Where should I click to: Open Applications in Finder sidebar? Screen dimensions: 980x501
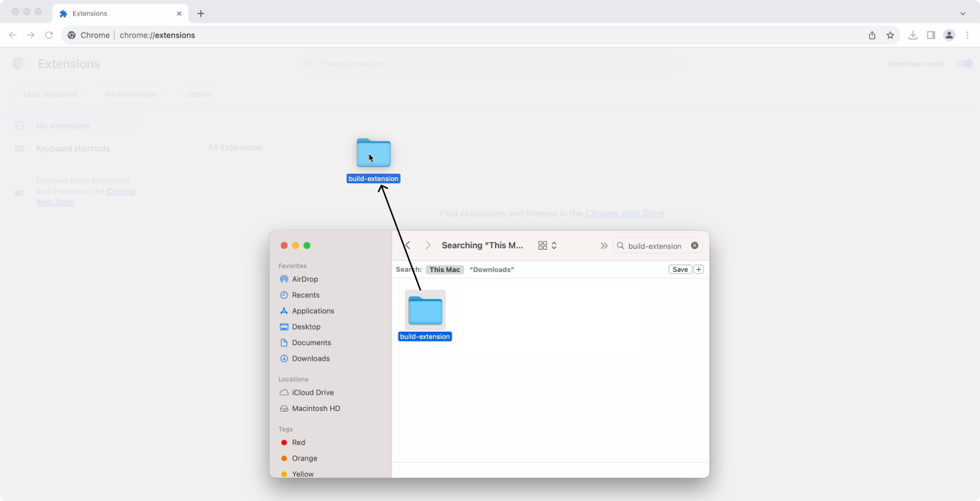tap(313, 311)
